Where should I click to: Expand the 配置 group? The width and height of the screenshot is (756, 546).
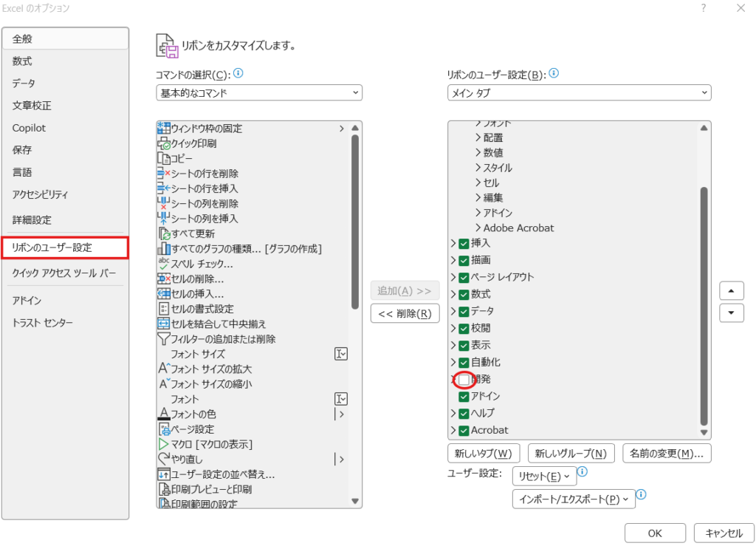pos(478,138)
